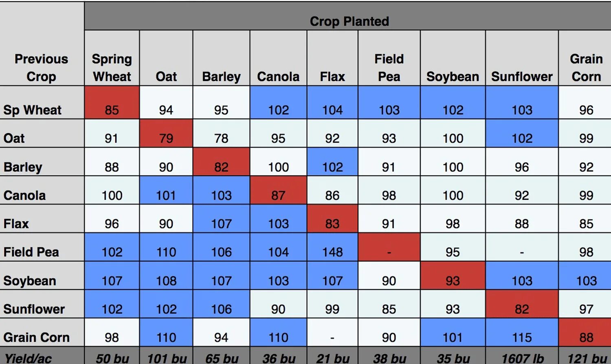Image resolution: width=611 pixels, height=364 pixels.
Task: Select the 78 cell in Oat row
Action: [x=221, y=134]
